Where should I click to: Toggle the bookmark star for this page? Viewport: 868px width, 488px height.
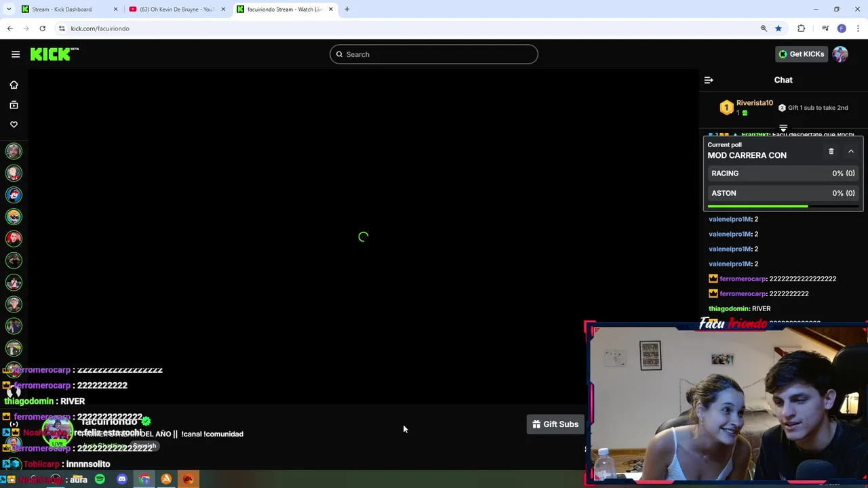(778, 28)
